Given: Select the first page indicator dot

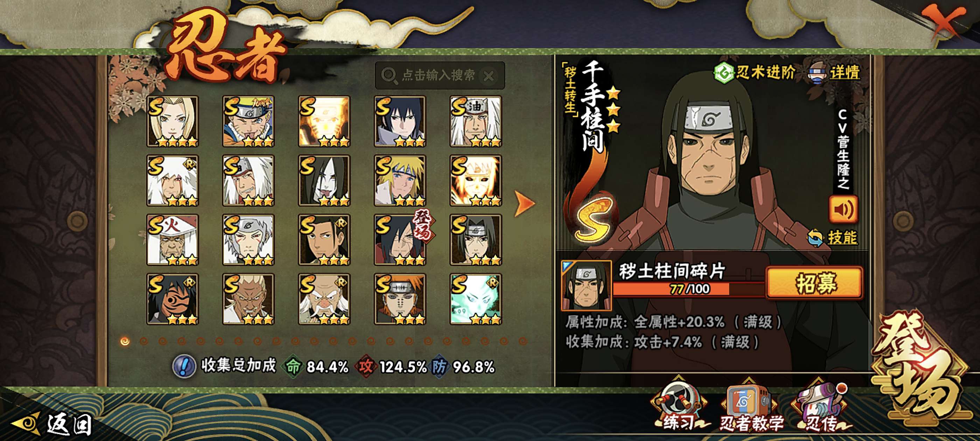Looking at the screenshot, I should point(125,341).
